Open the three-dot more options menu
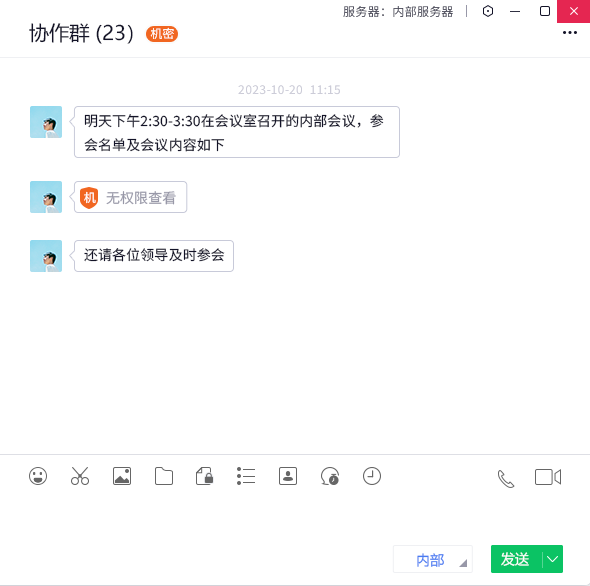This screenshot has height=586, width=590. coord(570,33)
